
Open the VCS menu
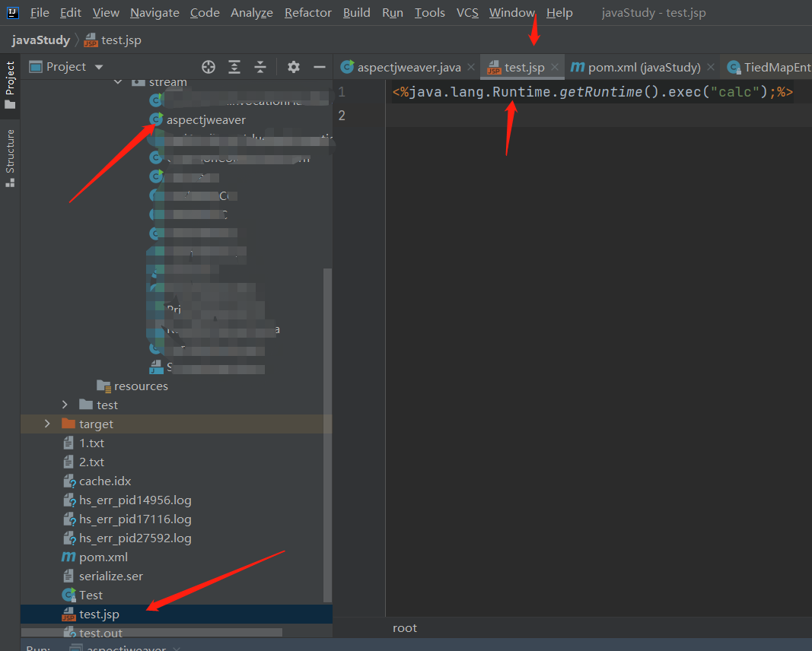click(x=467, y=12)
